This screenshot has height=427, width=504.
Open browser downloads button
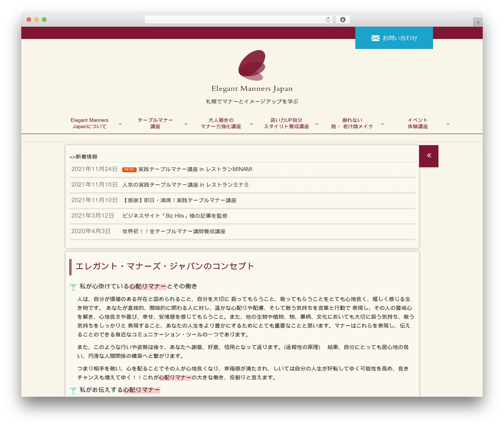coord(343,20)
